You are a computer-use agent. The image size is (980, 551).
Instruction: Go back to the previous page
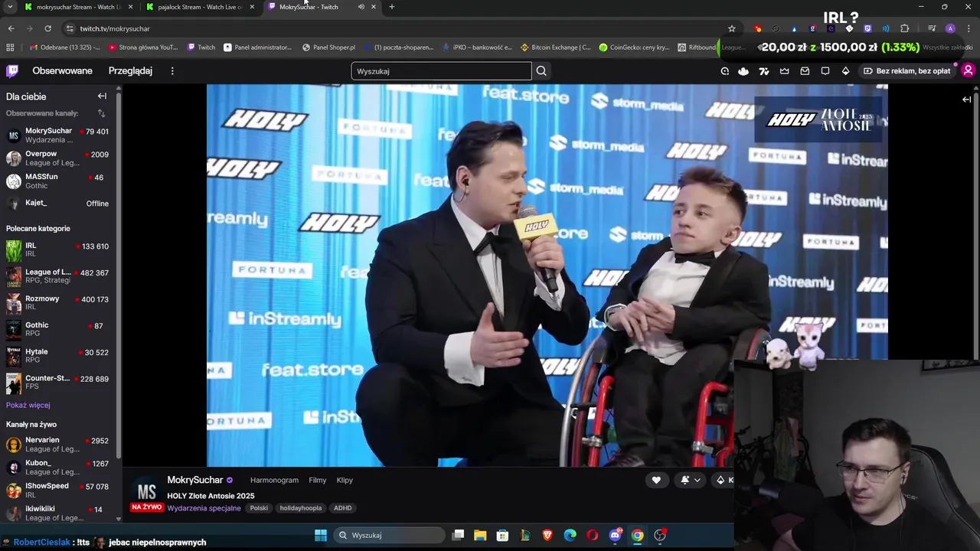11,28
